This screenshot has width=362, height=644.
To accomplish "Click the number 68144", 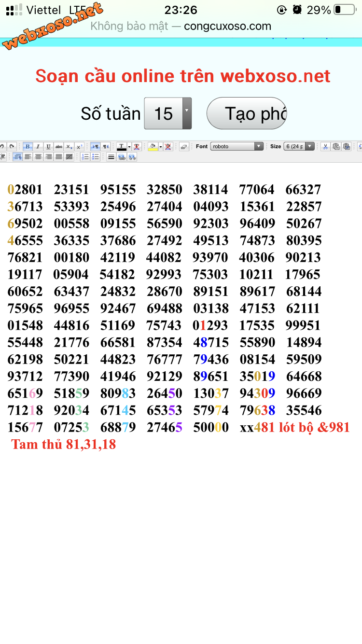I will (x=304, y=291).
